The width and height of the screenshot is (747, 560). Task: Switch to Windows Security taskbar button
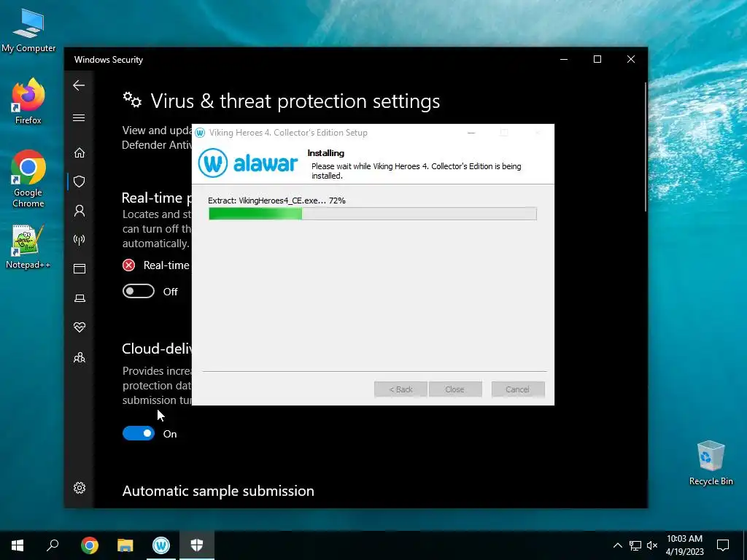point(197,545)
